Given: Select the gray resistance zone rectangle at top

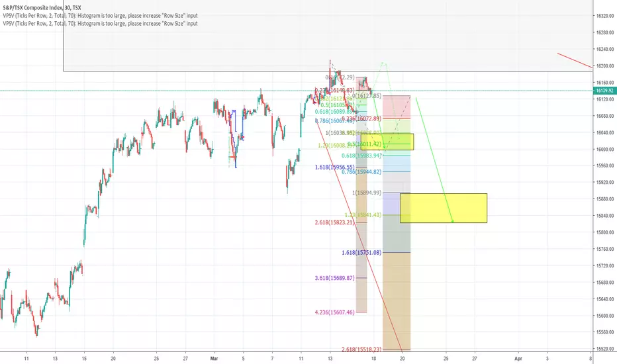Looking at the screenshot, I should point(328,36).
